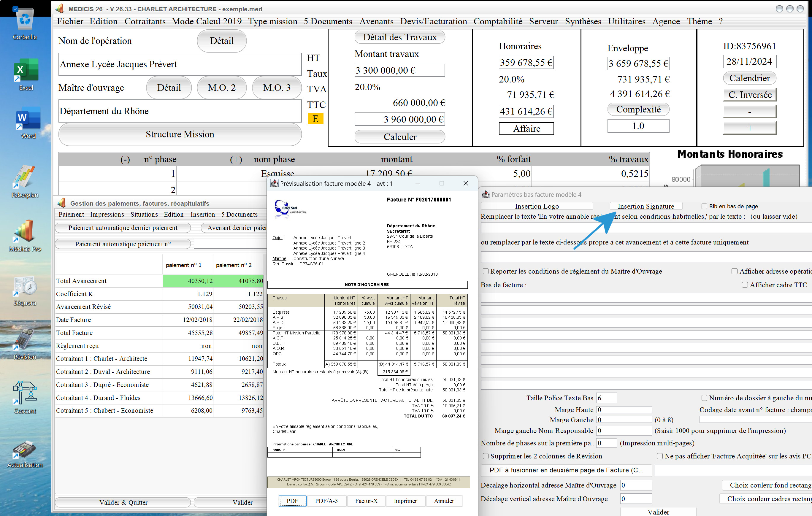Enable Afficher cadre TTC checkbox
Image resolution: width=812 pixels, height=516 pixels.
click(745, 285)
